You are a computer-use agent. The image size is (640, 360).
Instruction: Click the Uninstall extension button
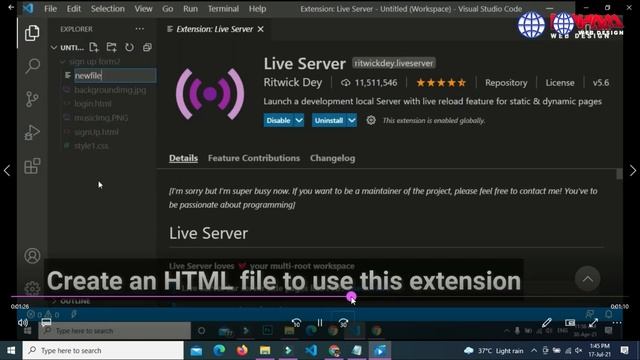click(329, 120)
